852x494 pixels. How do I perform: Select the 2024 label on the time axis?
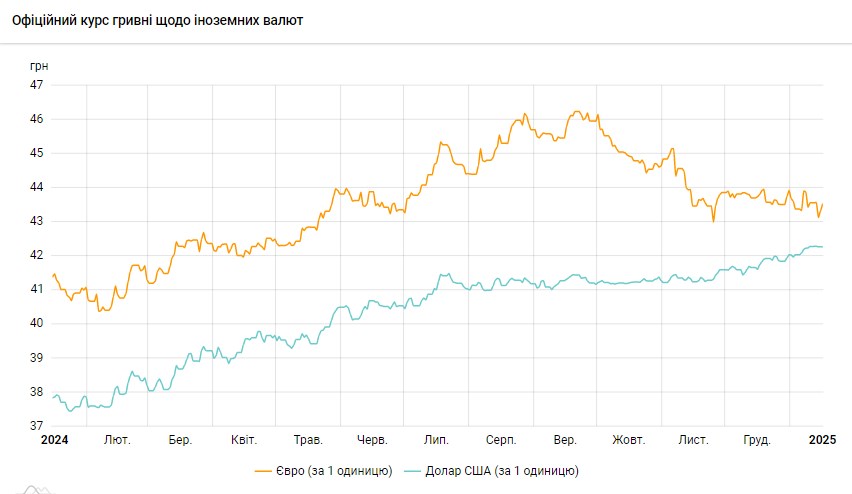[x=53, y=440]
